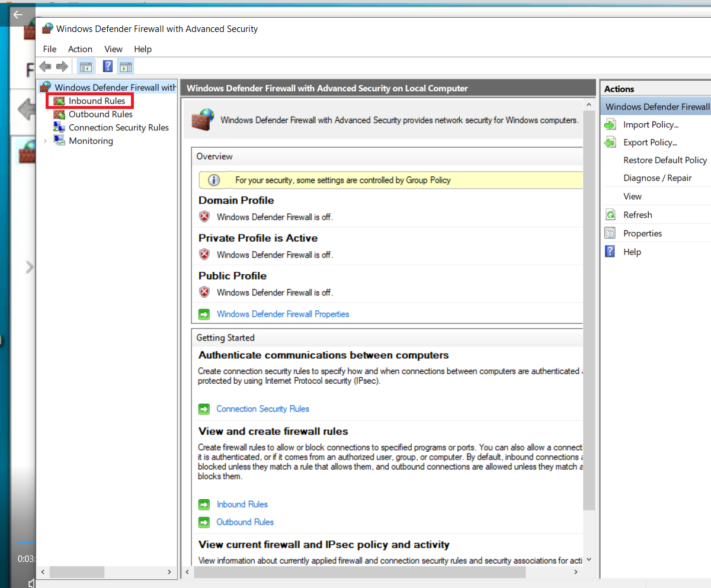
Task: Click tree pane horizontal scrollbar left arrow
Action: (x=43, y=572)
